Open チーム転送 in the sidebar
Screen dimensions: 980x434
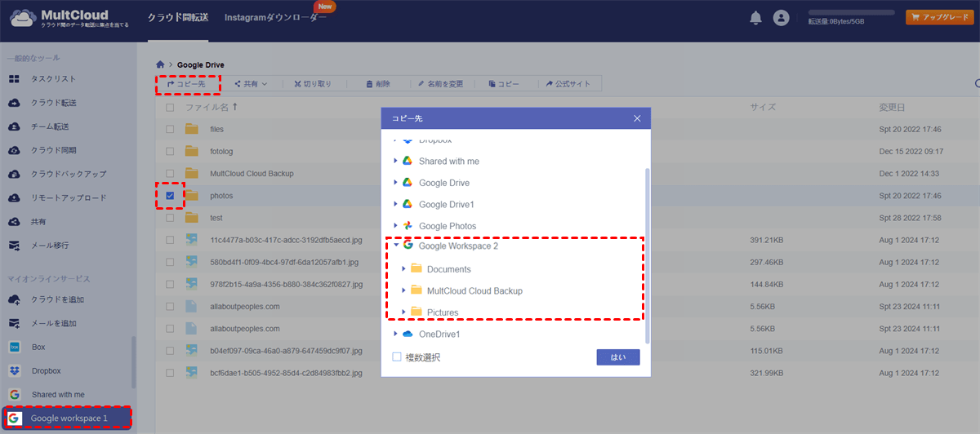click(x=51, y=126)
